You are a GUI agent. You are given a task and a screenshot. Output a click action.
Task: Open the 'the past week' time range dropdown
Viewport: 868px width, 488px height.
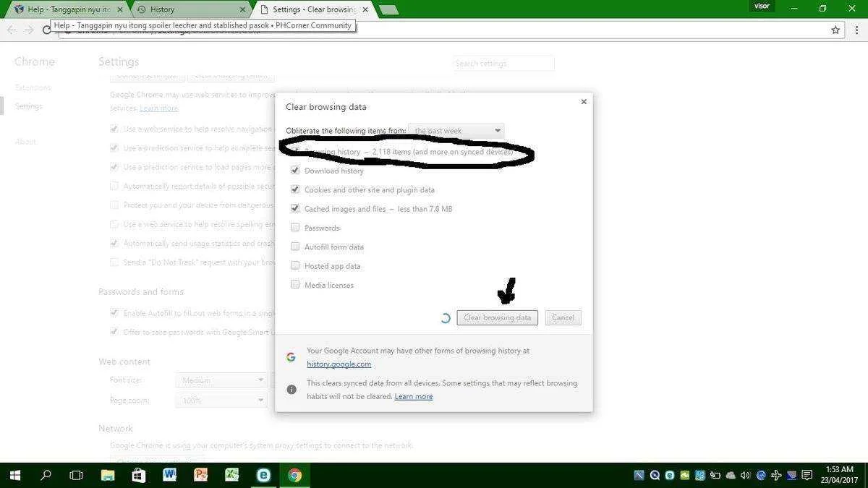tap(456, 131)
